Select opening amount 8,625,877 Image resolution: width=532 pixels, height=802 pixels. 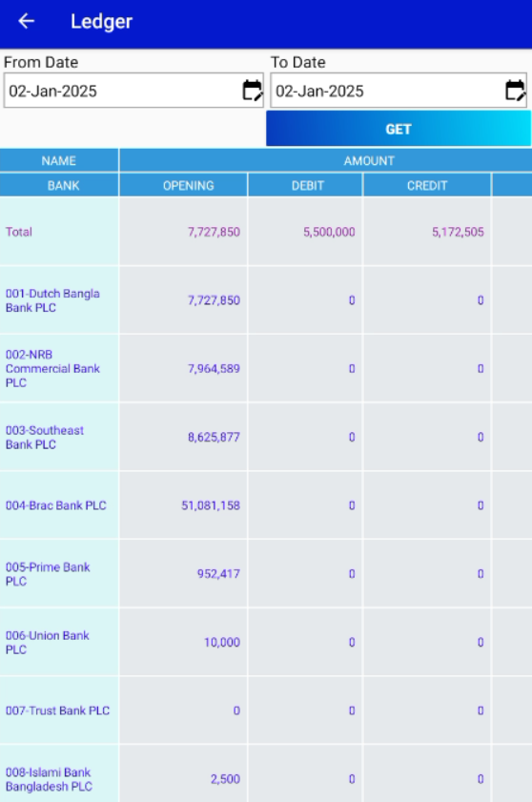click(x=214, y=437)
